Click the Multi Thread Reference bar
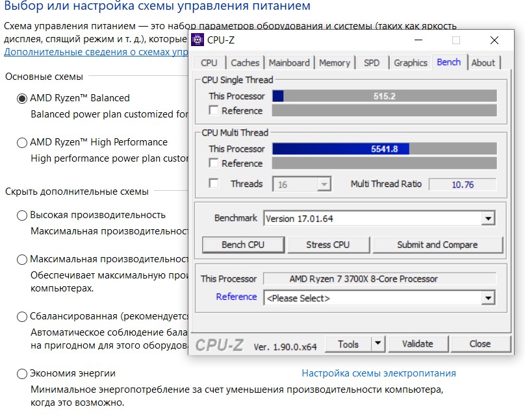 pos(385,163)
